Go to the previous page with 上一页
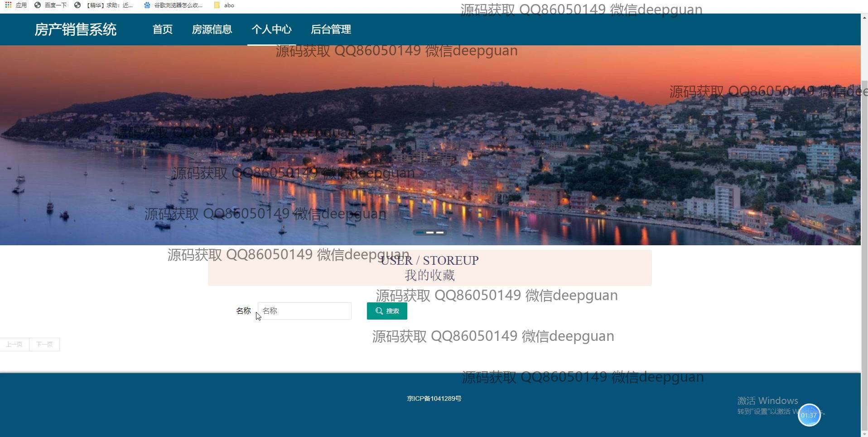Screen dimensions: 868x437 pyautogui.click(x=14, y=345)
